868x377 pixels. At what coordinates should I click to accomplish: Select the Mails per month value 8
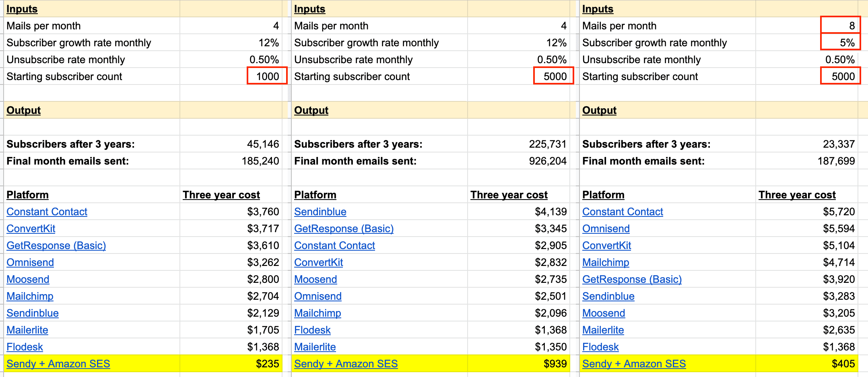tap(841, 25)
